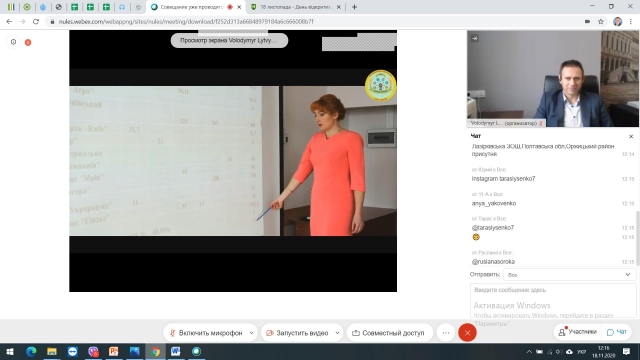Open the Отправить recipient dropdown
Image resolution: width=640 pixels, height=360 pixels.
569,275
